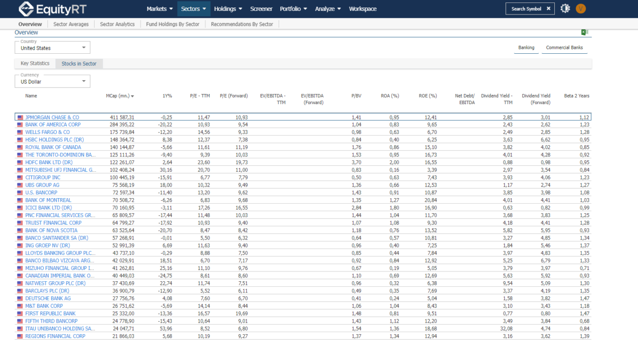The image size is (638, 364).
Task: Sort by the Beta 2 Years column header
Action: click(576, 96)
